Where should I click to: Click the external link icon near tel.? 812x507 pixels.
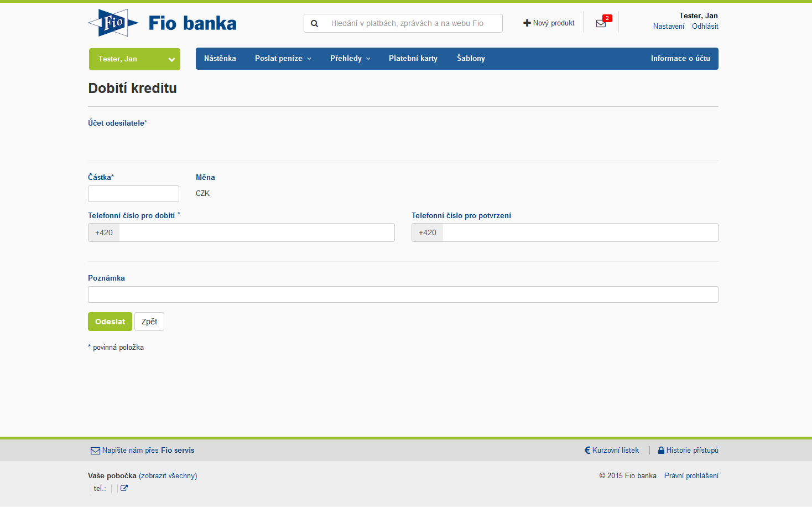point(124,488)
